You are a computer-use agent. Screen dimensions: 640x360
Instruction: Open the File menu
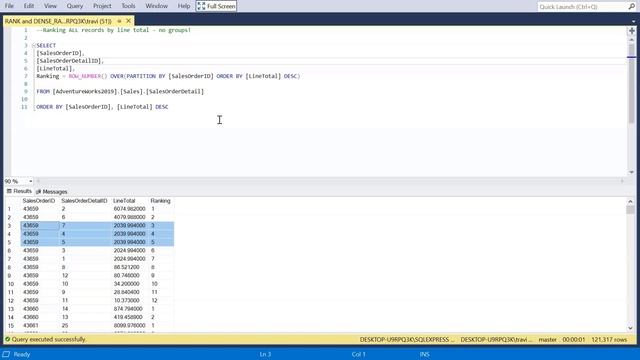9,6
